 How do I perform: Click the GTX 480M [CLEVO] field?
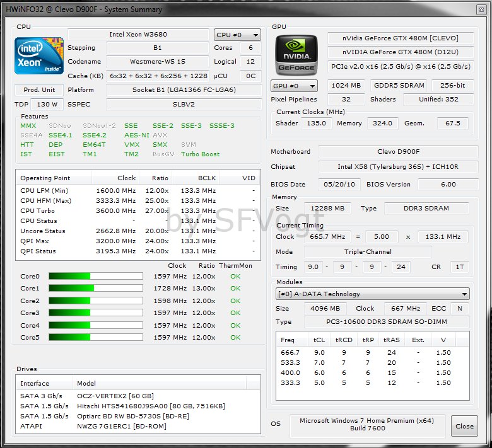[401, 38]
